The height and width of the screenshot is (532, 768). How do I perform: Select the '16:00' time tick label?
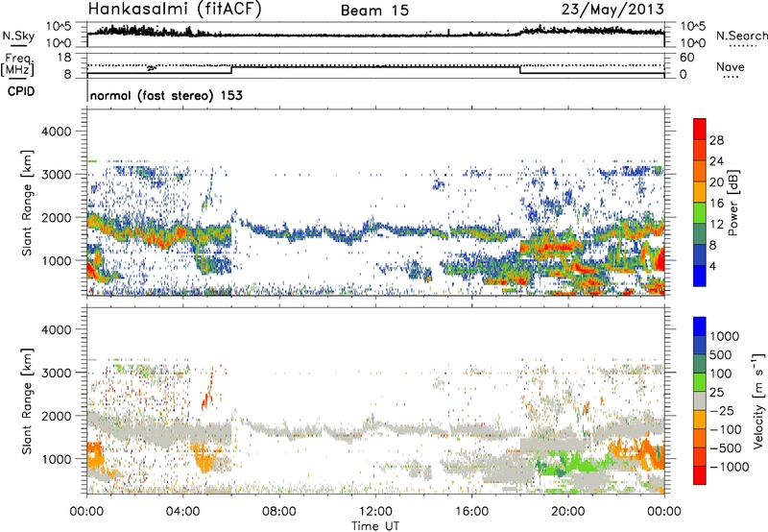pos(471,512)
